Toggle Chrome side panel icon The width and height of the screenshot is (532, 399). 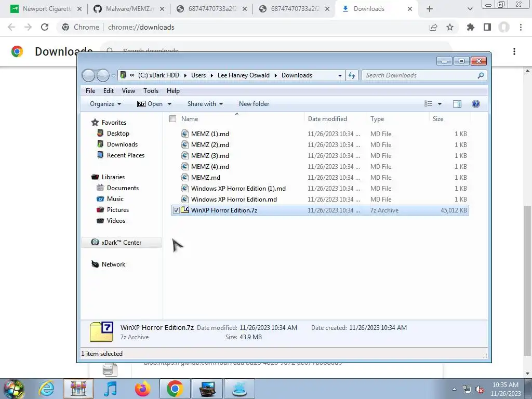click(x=487, y=27)
